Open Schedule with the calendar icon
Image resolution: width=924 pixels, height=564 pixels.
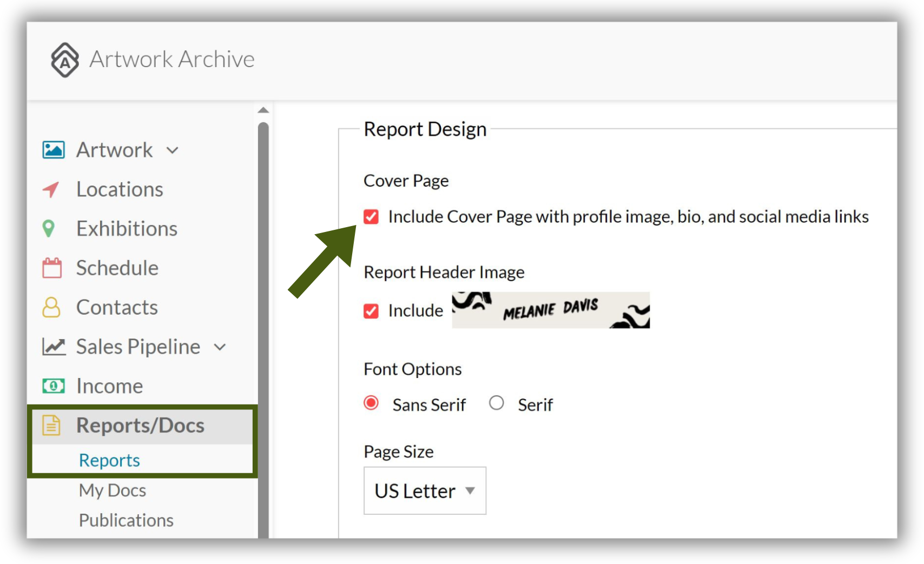(52, 268)
